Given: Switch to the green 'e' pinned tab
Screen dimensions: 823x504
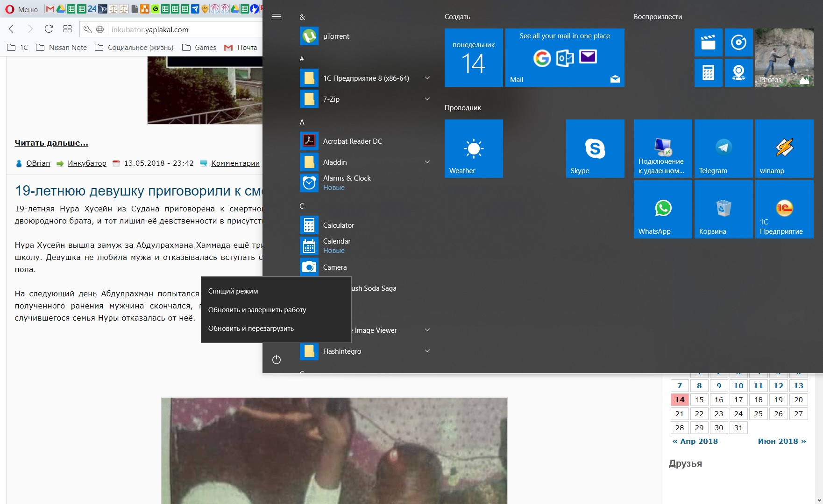Looking at the screenshot, I should [x=156, y=9].
